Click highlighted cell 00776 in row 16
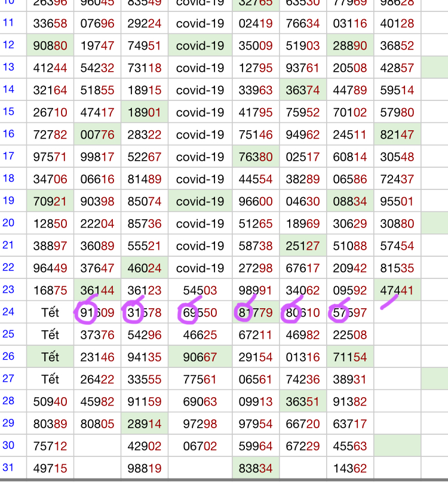 [97, 135]
